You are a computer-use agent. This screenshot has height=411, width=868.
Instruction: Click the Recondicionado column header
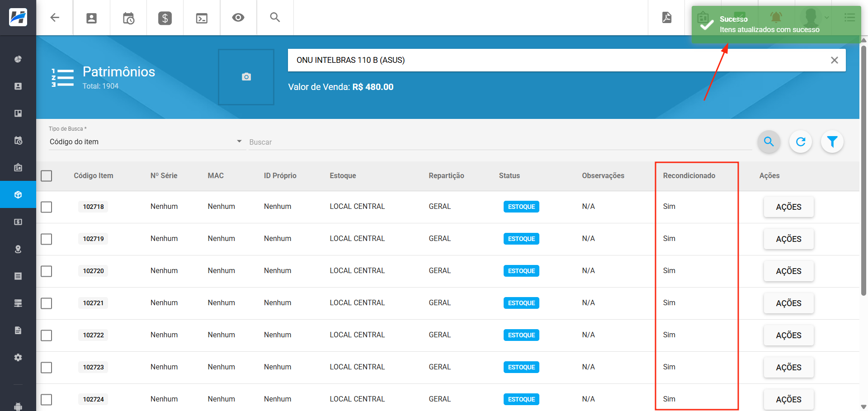[x=689, y=176]
